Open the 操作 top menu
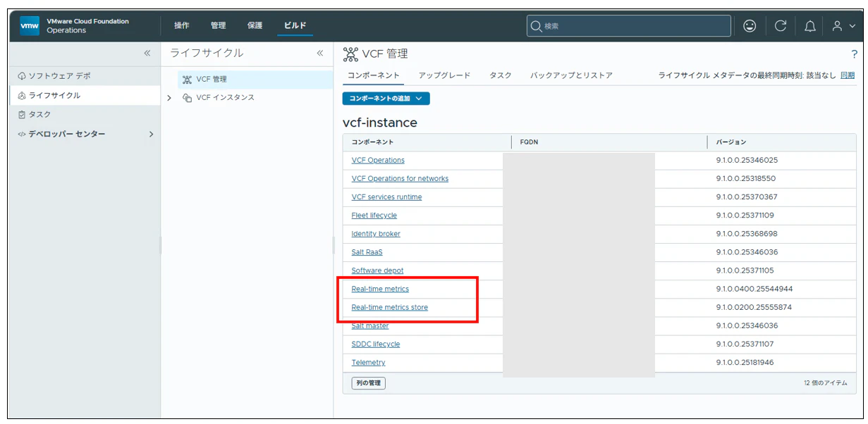 [x=182, y=26]
